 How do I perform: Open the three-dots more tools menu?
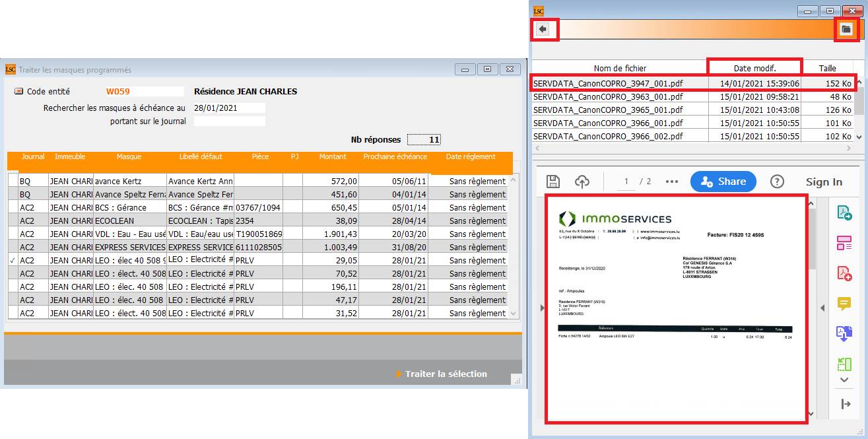672,182
